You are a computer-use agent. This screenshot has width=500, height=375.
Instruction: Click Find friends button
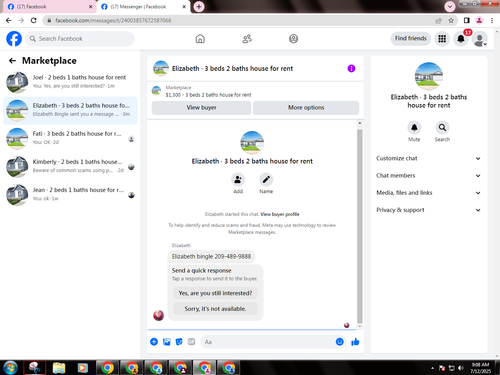tap(411, 39)
